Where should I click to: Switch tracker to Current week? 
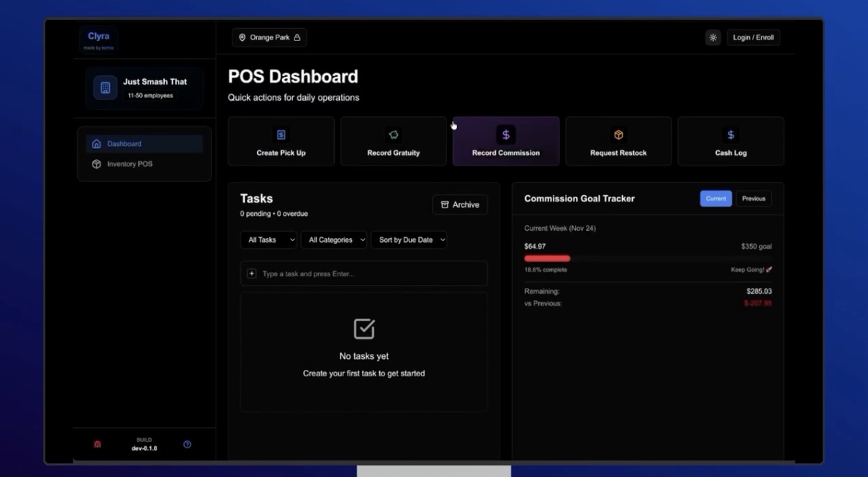[x=715, y=199]
